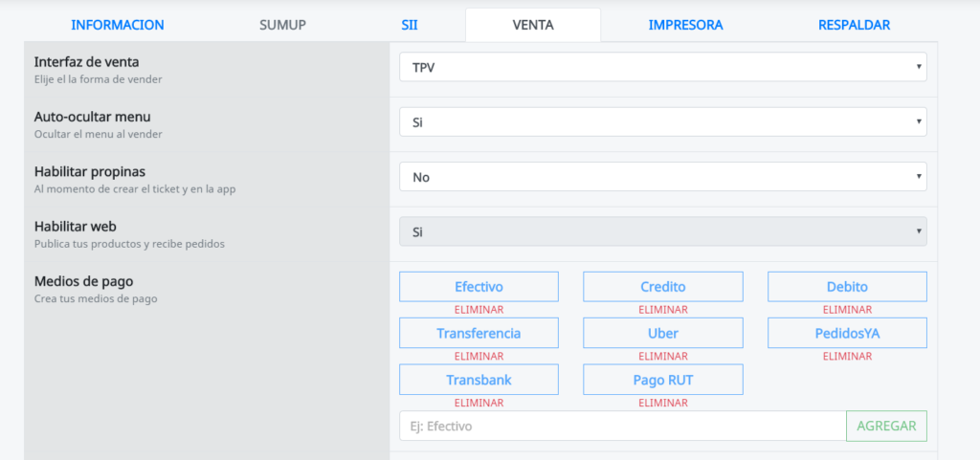980x460 pixels.
Task: Switch to the SUMUP tab
Action: [282, 25]
